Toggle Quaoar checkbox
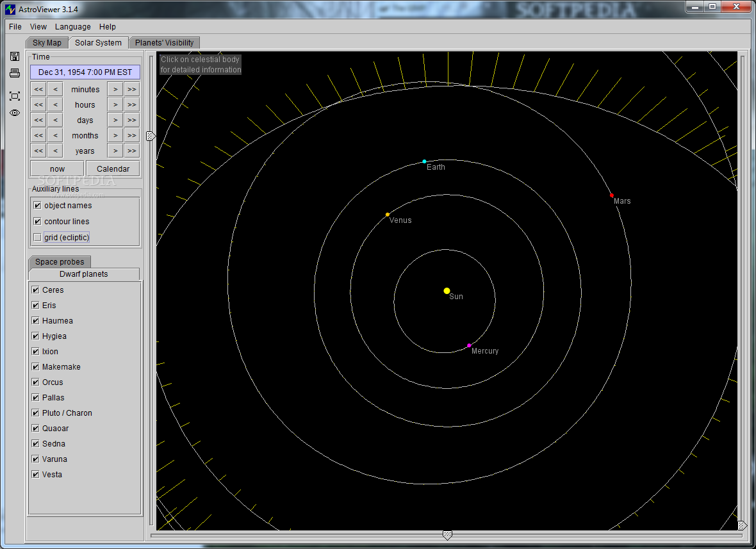 coord(35,429)
